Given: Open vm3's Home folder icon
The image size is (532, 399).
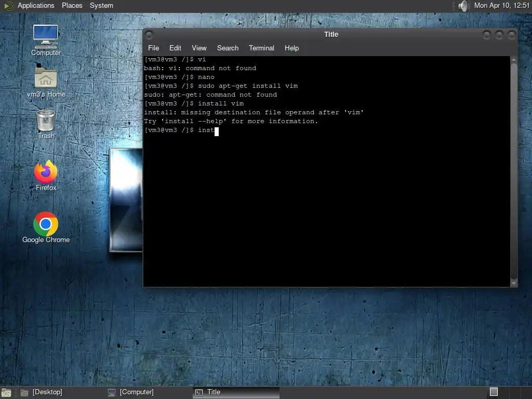Looking at the screenshot, I should coord(46,82).
